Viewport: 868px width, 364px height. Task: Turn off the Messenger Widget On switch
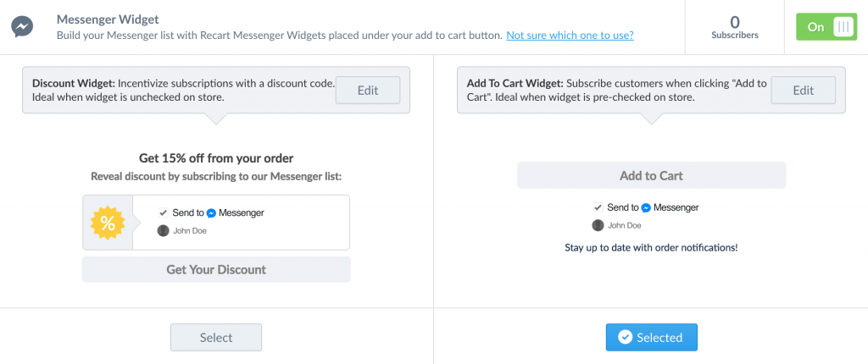coord(826,27)
